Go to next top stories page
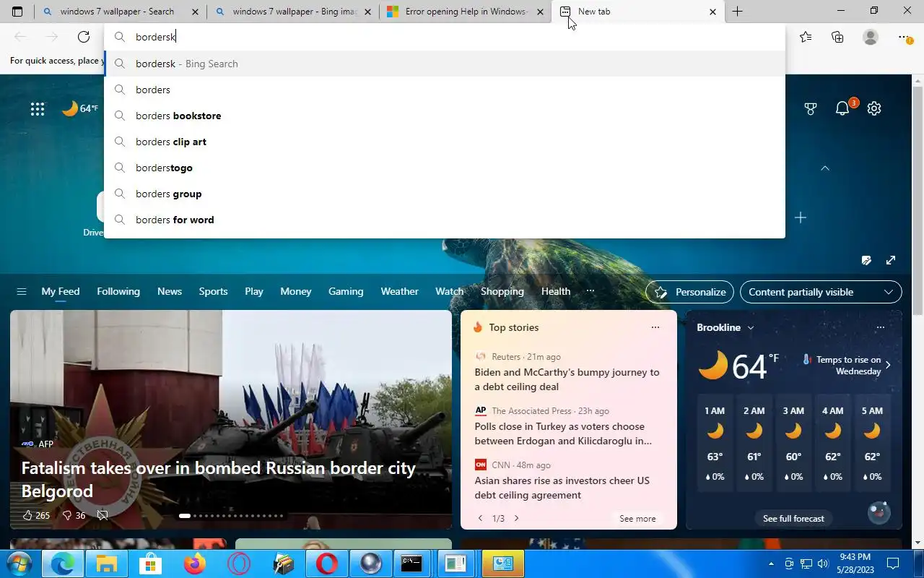Viewport: 924px width, 578px height. 516,518
